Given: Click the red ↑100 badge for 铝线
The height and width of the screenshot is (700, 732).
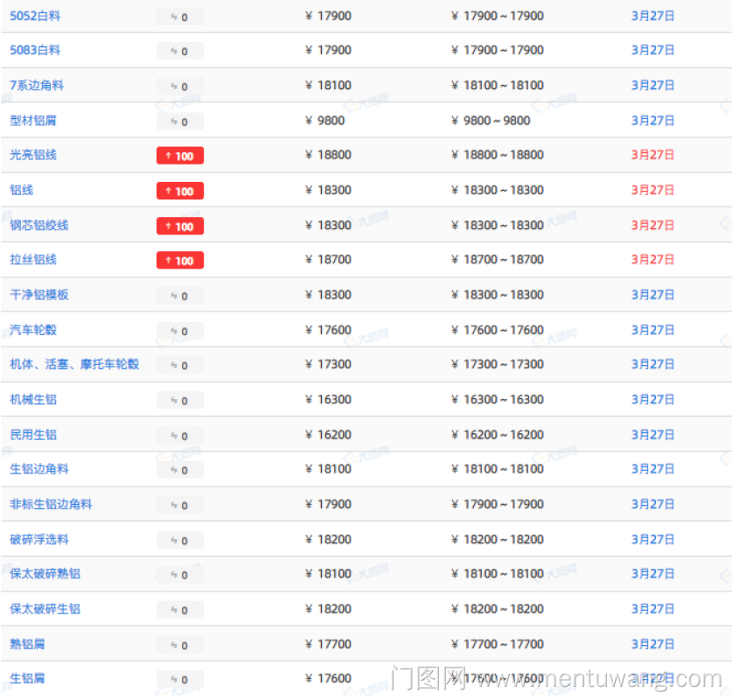Looking at the screenshot, I should (x=179, y=191).
